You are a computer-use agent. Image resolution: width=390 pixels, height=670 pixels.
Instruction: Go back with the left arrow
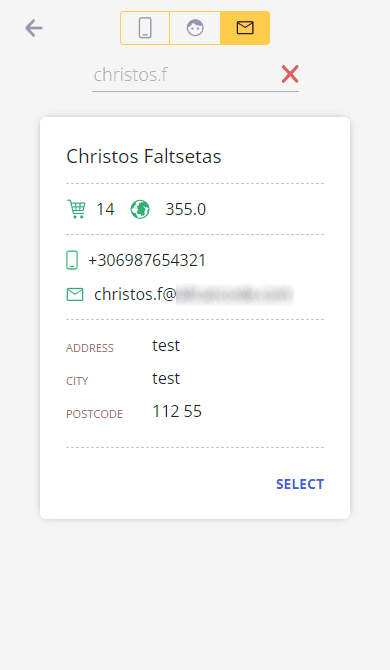point(34,28)
